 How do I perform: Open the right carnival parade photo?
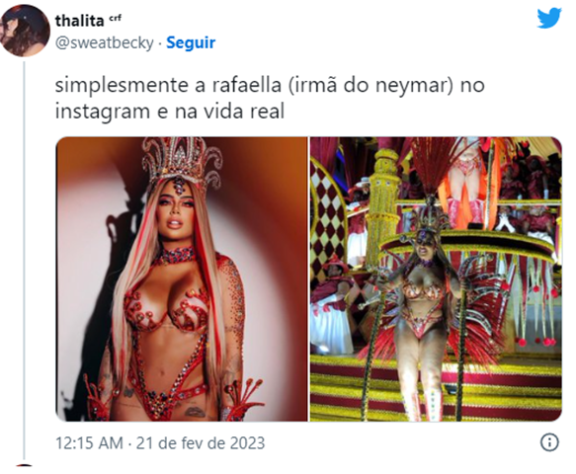pyautogui.click(x=436, y=279)
